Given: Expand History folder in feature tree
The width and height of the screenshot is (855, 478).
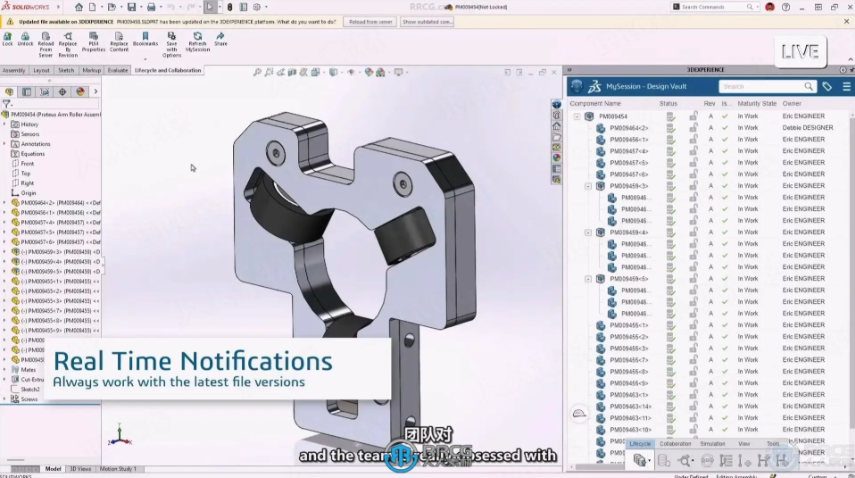Looking at the screenshot, I should (4, 124).
